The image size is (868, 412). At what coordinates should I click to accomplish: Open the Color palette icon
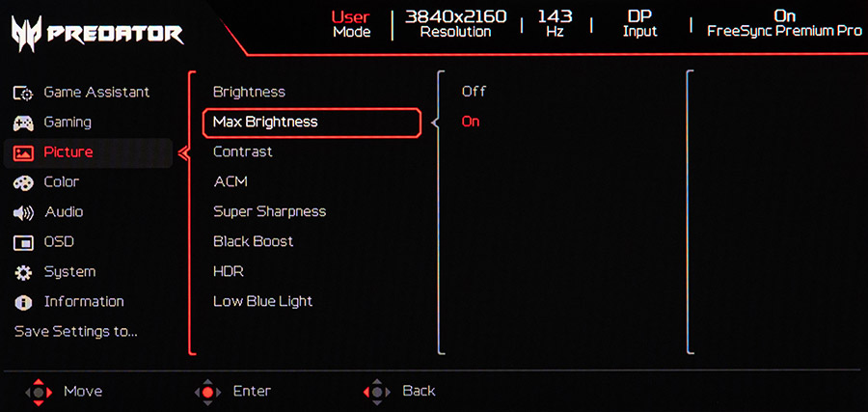23,182
